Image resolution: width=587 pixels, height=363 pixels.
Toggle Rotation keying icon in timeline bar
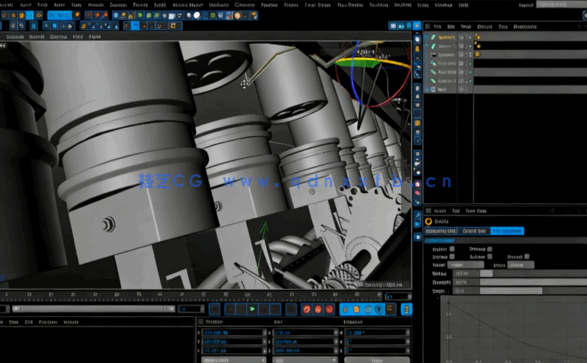pyautogui.click(x=368, y=309)
